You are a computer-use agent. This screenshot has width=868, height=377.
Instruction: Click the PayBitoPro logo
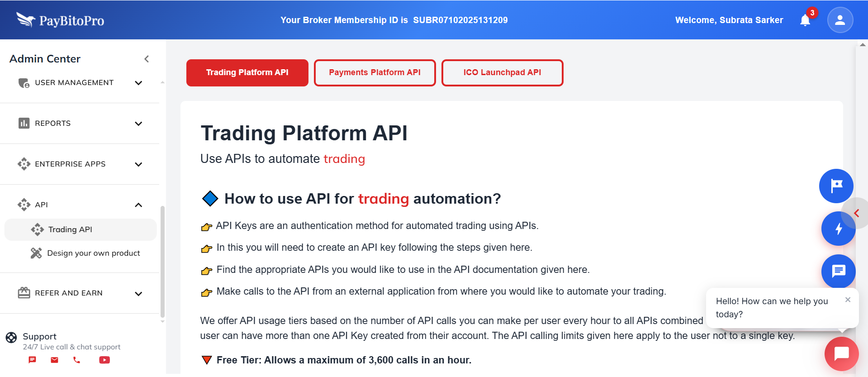tap(60, 20)
